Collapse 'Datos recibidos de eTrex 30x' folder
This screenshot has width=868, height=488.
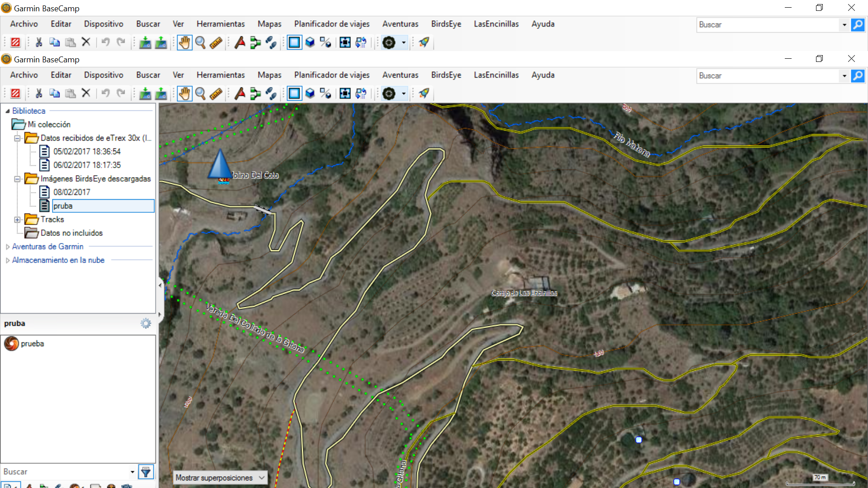17,138
